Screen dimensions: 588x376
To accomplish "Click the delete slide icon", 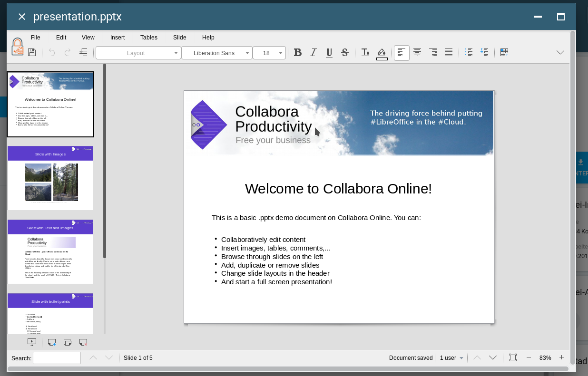I will (x=83, y=342).
